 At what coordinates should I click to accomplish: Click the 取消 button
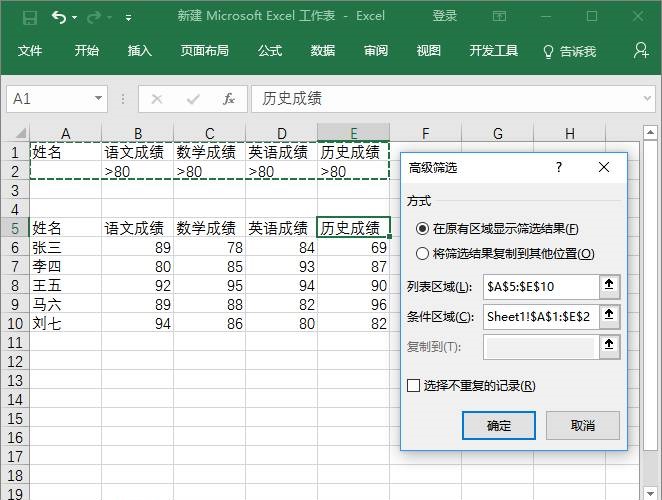(583, 425)
